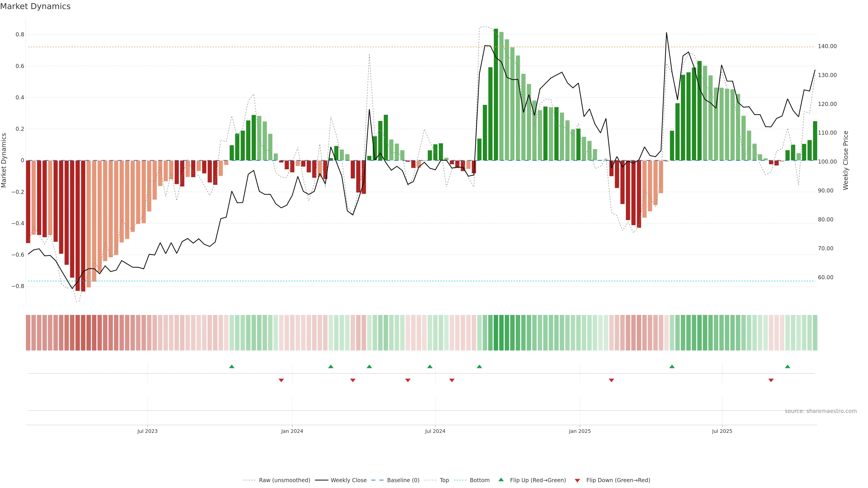This screenshot has width=868, height=488.
Task: Click the first red flip-down marker
Action: click(x=281, y=380)
